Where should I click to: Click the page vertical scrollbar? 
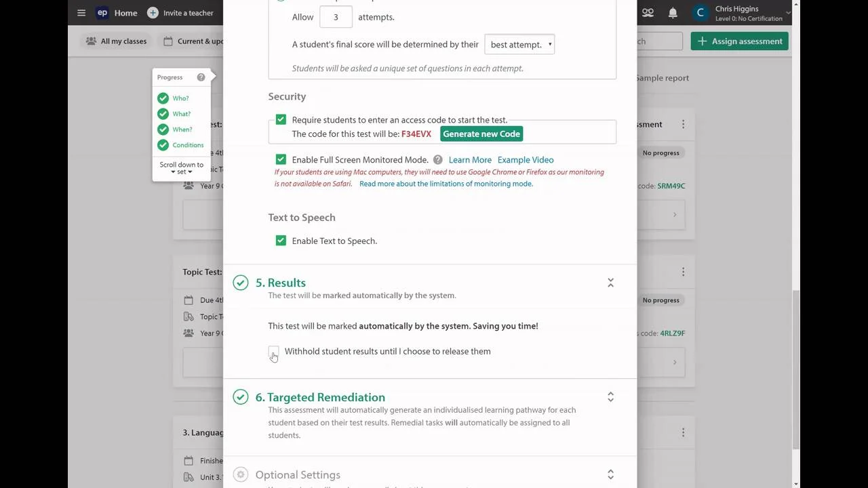tap(796, 369)
